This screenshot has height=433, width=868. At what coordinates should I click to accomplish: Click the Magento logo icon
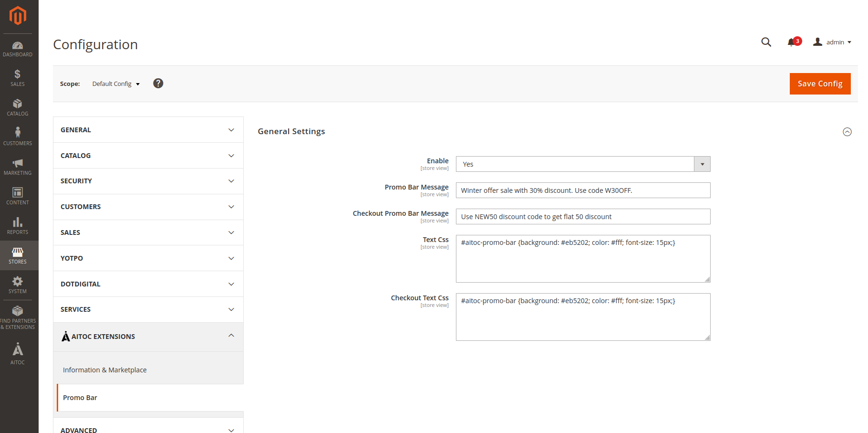(x=18, y=16)
